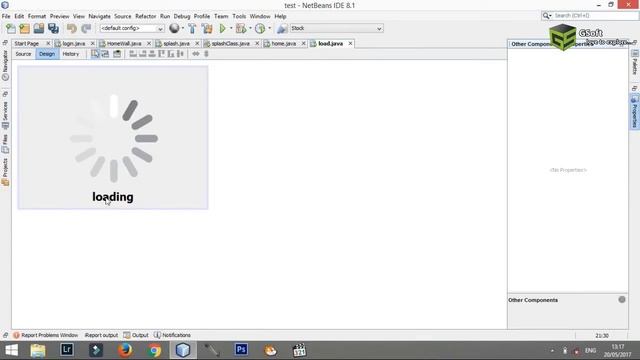Image resolution: width=640 pixels, height=360 pixels.
Task: Select the Design view button
Action: click(47, 54)
